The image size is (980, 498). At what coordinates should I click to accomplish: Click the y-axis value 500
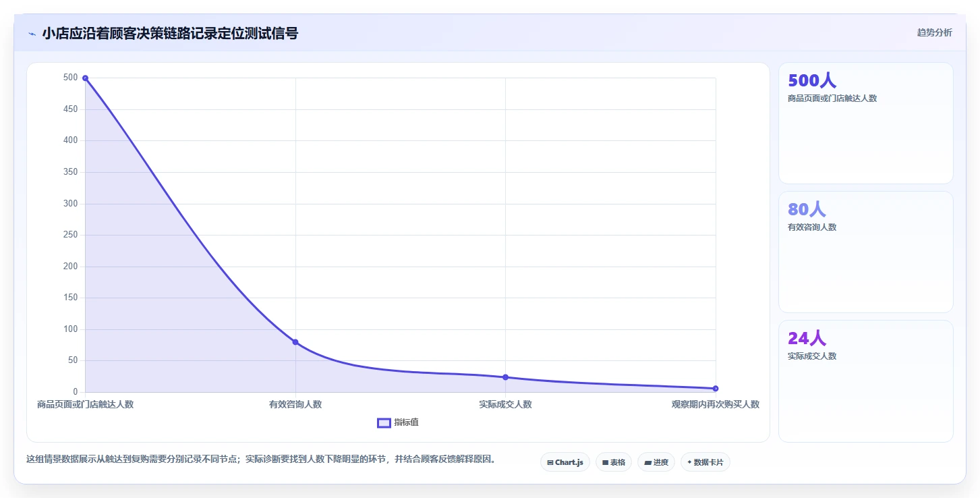[x=71, y=78]
